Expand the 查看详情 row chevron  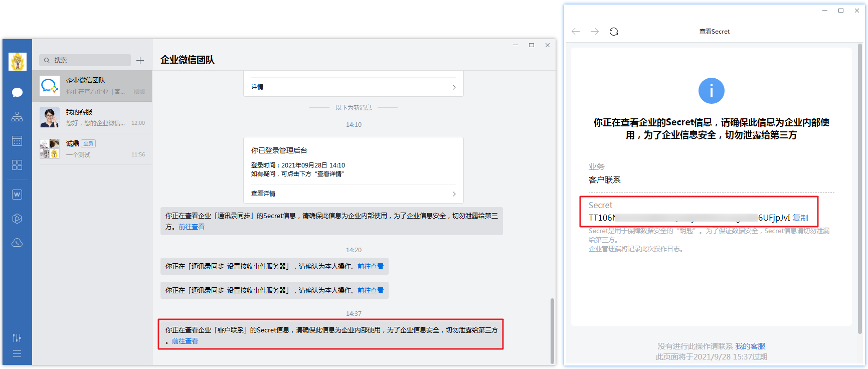pyautogui.click(x=454, y=194)
